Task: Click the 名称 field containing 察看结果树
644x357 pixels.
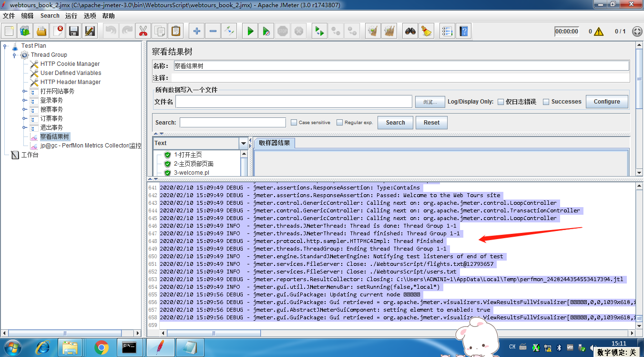Action: (401, 66)
